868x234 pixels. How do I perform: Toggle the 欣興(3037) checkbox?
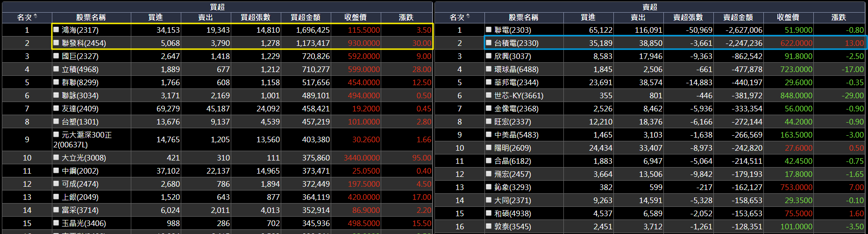tap(489, 56)
